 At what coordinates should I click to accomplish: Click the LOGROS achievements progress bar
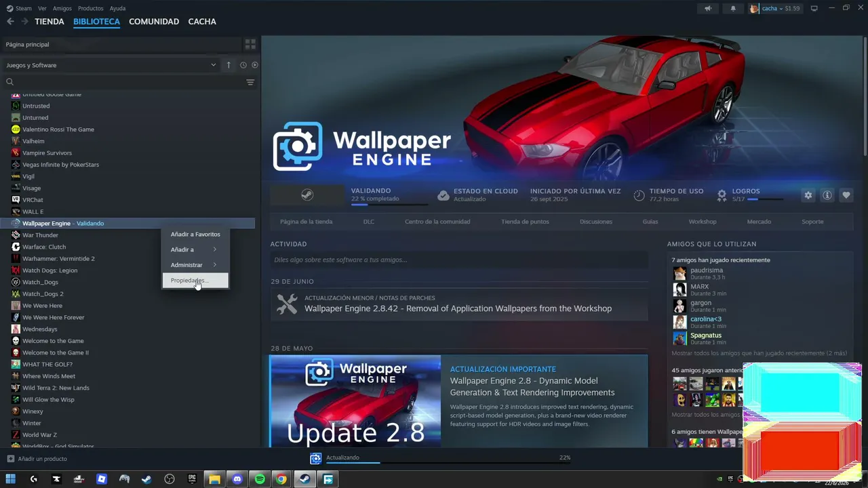tap(766, 199)
